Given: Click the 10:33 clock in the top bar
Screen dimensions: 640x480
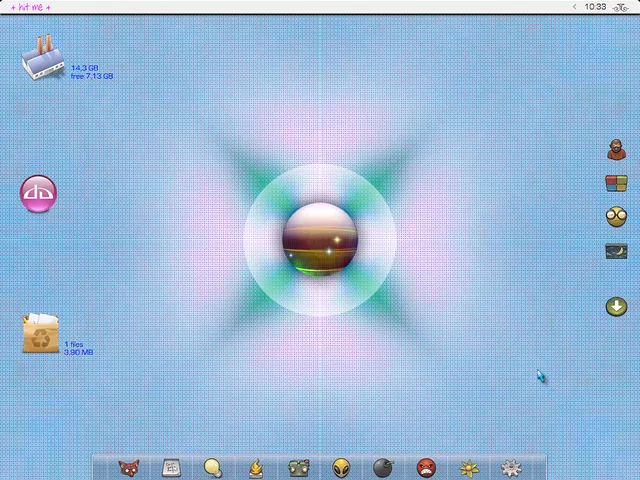Looking at the screenshot, I should point(595,7).
